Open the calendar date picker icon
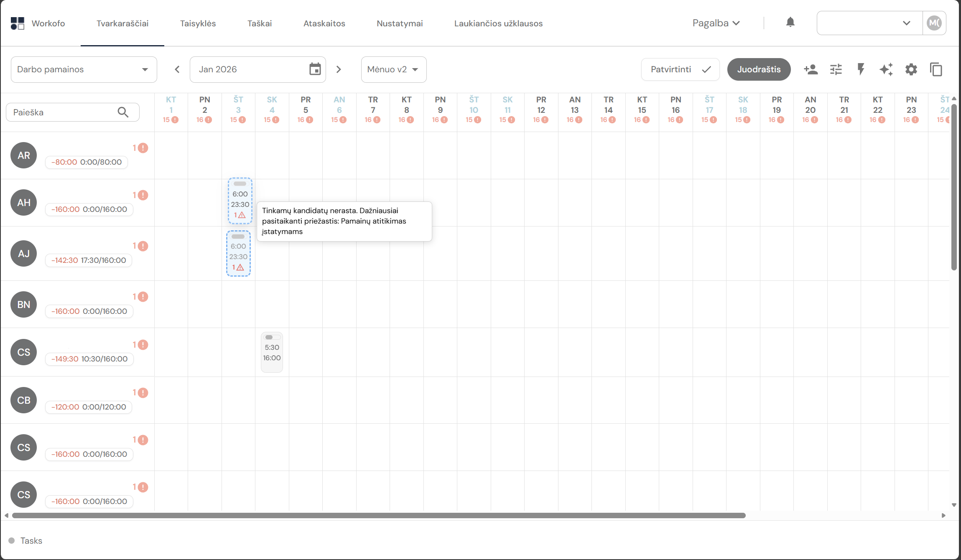The image size is (961, 560). click(x=315, y=69)
